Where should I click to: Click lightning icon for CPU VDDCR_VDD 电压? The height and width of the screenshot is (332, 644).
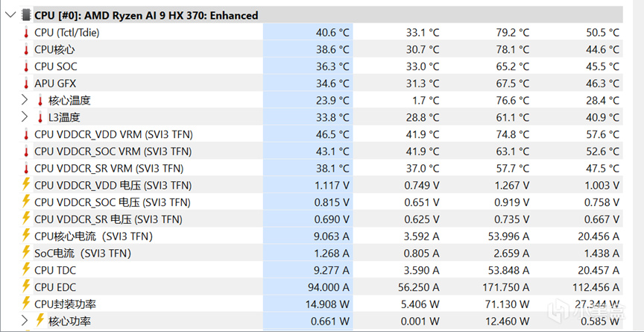click(26, 184)
